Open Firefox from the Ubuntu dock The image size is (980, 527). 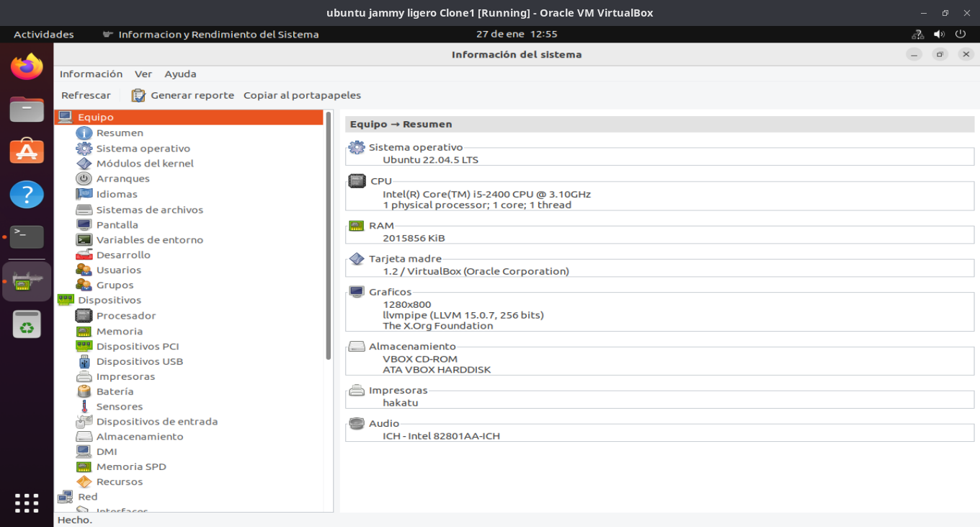point(27,67)
